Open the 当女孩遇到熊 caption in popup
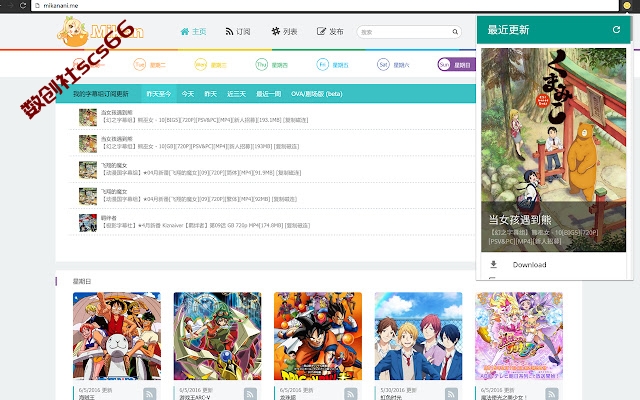The width and height of the screenshot is (640, 400). 520,220
